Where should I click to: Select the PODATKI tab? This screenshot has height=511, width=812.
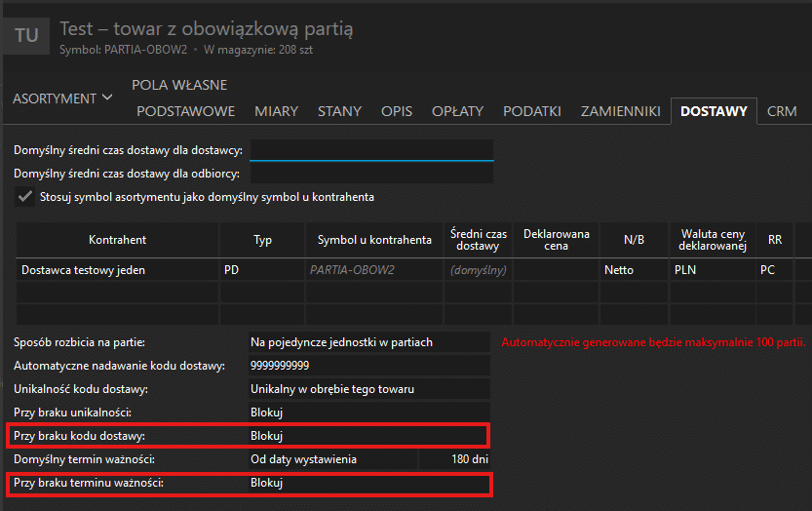(532, 111)
